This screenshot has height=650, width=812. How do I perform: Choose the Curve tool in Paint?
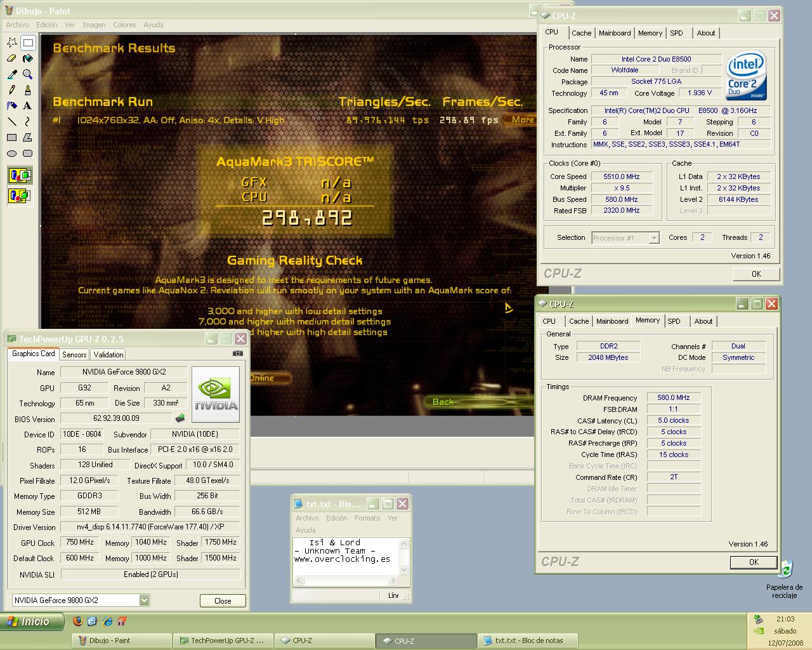28,121
